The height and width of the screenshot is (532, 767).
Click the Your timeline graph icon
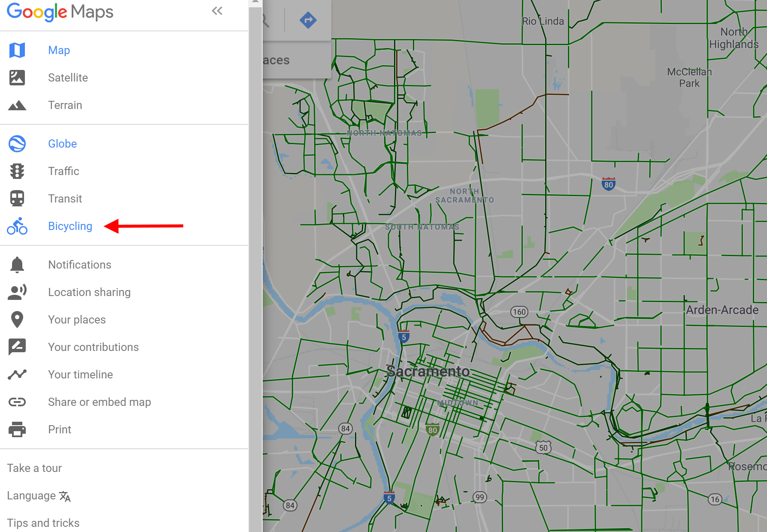point(17,375)
